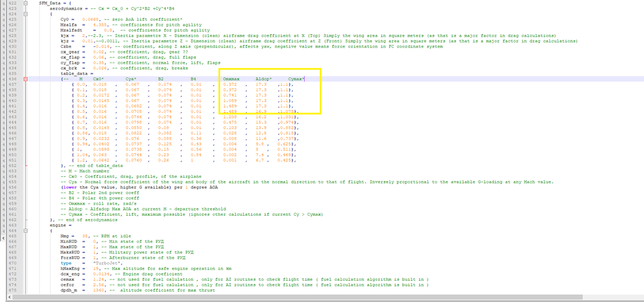This screenshot has width=644, height=302.
Task: Click the Cy0 value 0.0668
Action: (x=89, y=19)
